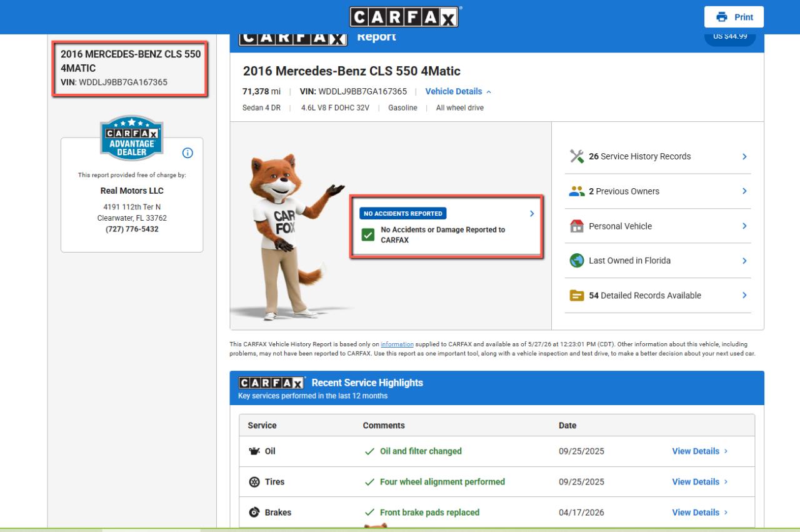
Task: Click the folder icon for Detailed Records
Action: coord(577,296)
